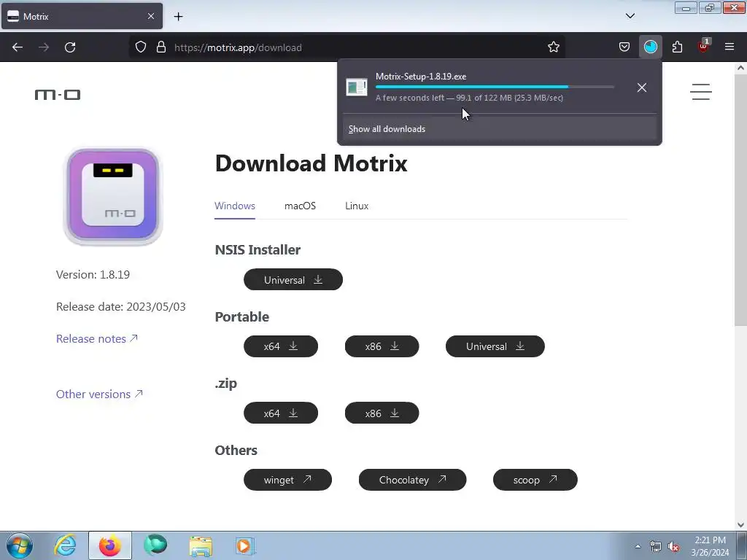Click the scrollbar down arrow

point(740,524)
